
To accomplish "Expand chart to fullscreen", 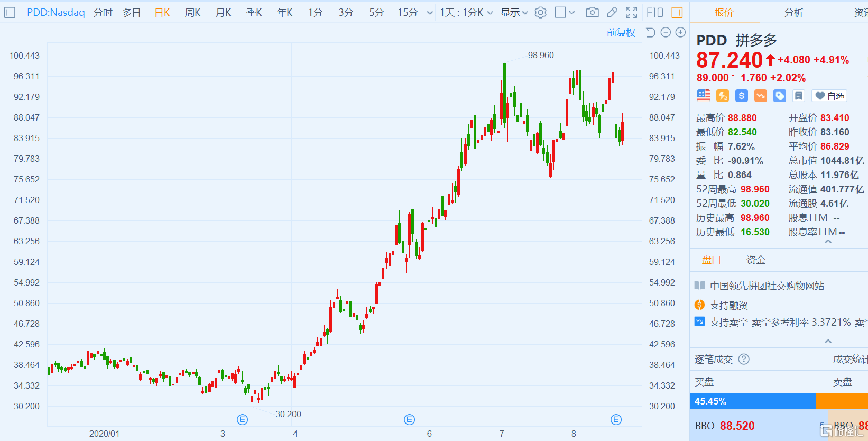I will click(x=631, y=12).
